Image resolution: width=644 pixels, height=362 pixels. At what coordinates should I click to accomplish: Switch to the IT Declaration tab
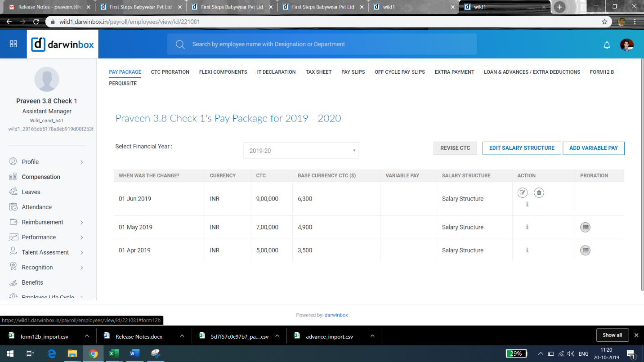276,72
